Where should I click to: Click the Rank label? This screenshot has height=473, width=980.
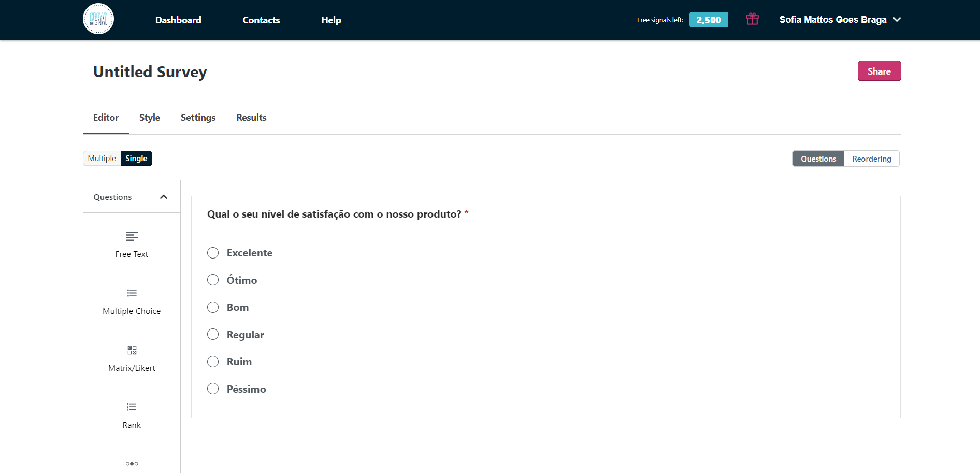tap(132, 425)
